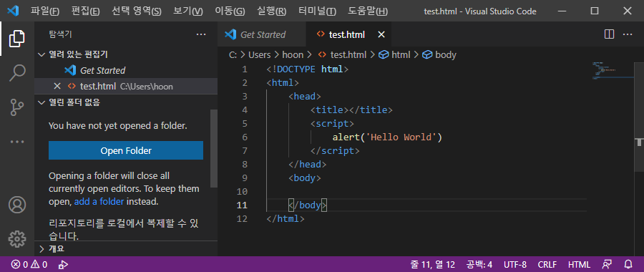Click the debug status bar icon
Viewport: 644px width, 272px height.
(x=63, y=265)
